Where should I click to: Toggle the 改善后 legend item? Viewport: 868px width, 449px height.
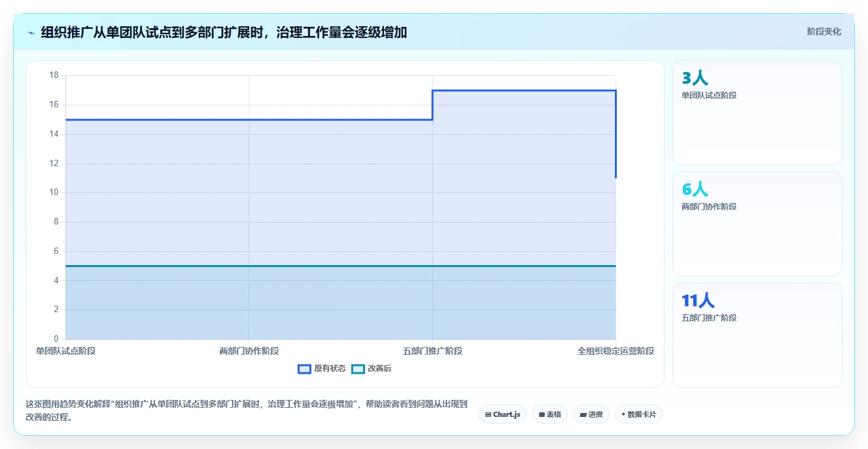(372, 368)
